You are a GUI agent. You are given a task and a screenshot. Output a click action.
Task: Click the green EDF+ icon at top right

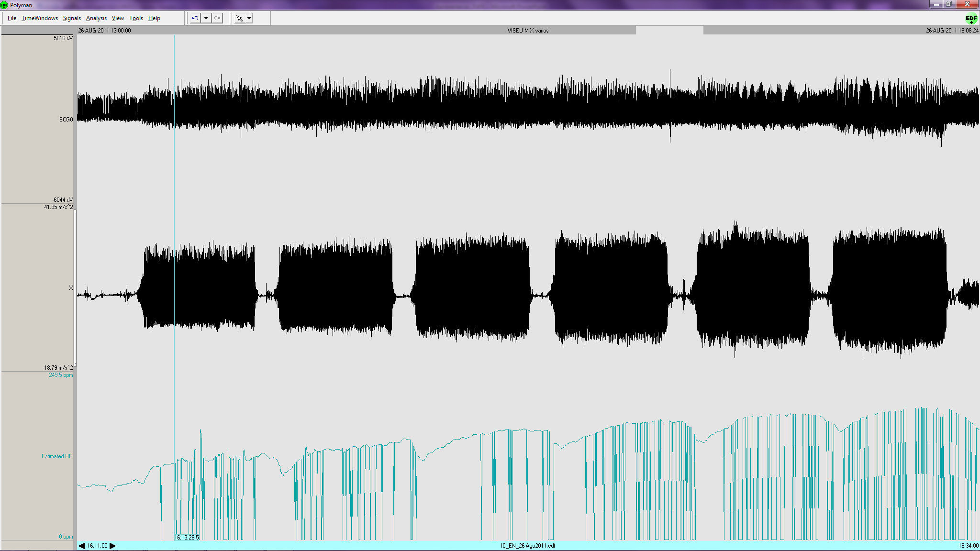tap(971, 19)
